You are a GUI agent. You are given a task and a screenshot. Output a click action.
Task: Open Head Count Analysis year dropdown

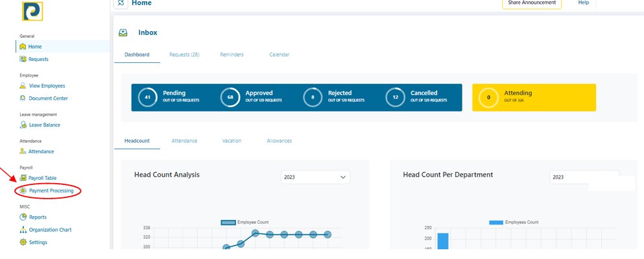(315, 177)
